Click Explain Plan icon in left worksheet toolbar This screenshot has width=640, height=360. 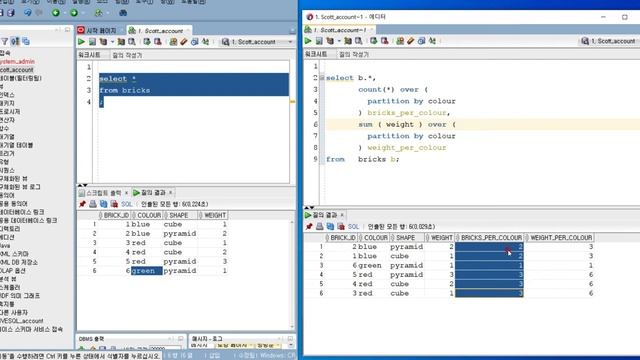point(103,42)
